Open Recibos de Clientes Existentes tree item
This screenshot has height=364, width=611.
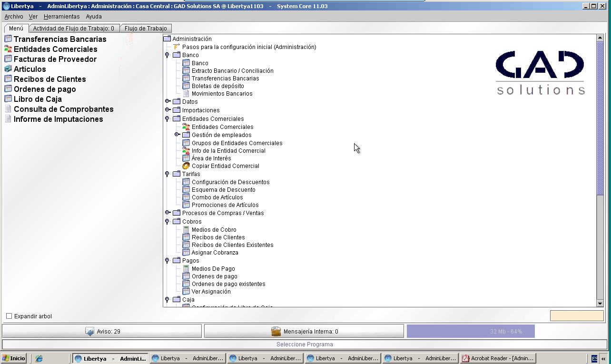click(x=232, y=245)
